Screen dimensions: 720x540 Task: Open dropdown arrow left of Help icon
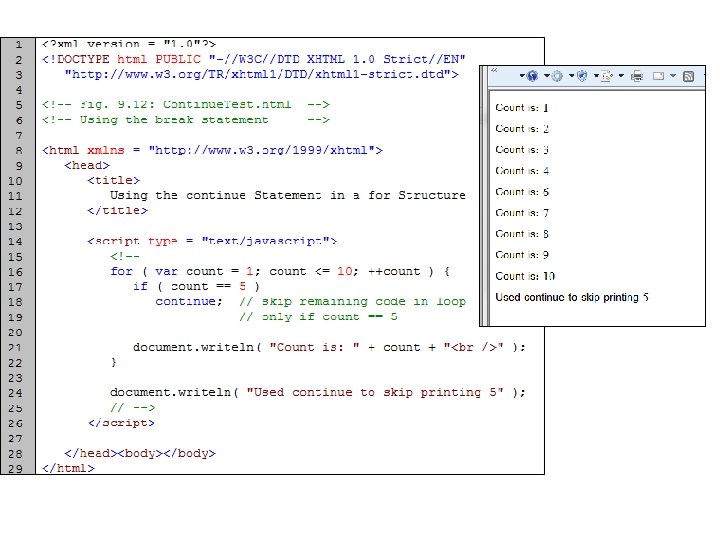(522, 76)
